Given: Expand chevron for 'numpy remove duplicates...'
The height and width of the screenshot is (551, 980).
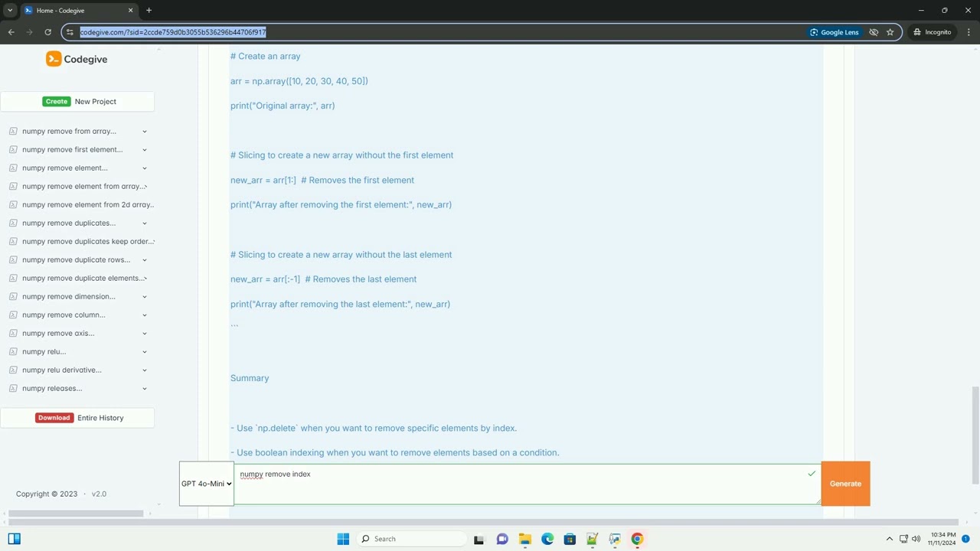Looking at the screenshot, I should pos(144,223).
